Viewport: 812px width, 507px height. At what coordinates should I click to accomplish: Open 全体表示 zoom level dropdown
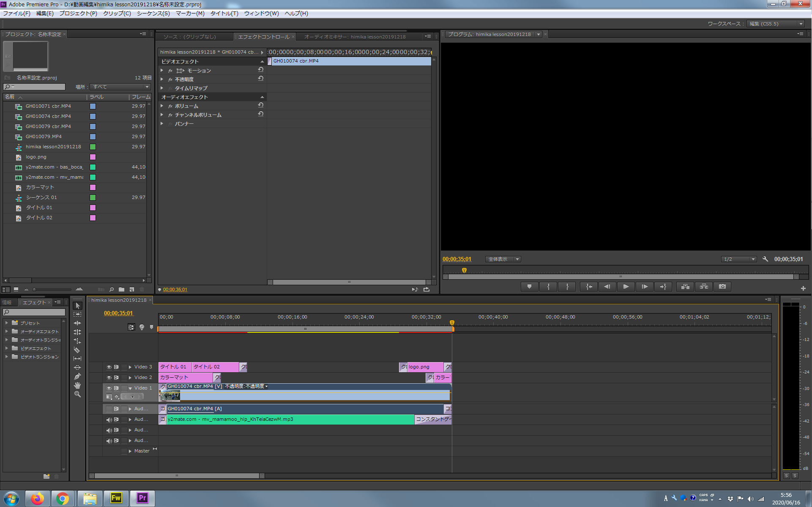(503, 259)
